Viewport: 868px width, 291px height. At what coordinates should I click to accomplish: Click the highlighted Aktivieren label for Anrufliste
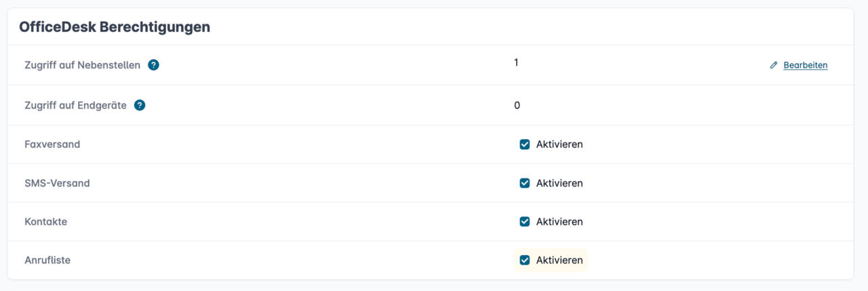pyautogui.click(x=559, y=260)
